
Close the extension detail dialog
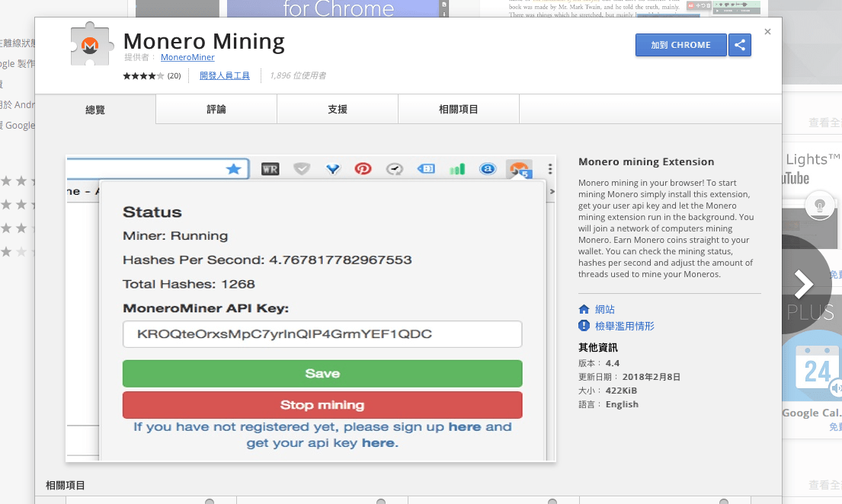coord(767,32)
